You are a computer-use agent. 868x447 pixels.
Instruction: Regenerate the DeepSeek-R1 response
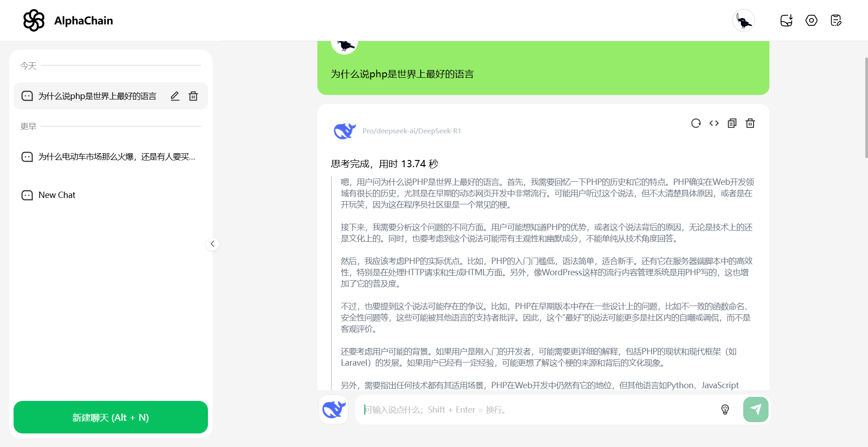pos(696,123)
